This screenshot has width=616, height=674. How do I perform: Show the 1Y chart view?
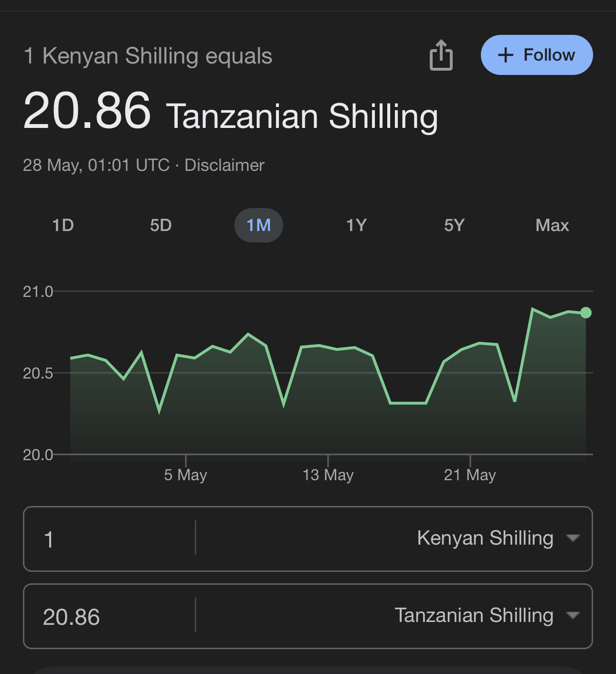pos(356,225)
